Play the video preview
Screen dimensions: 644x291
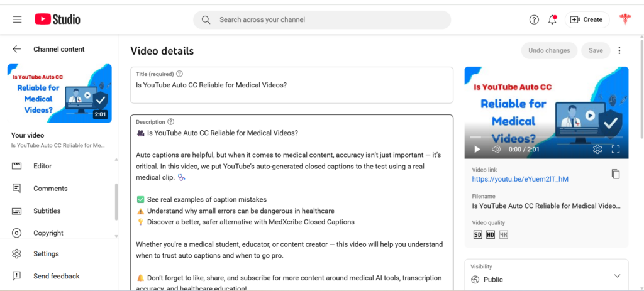click(x=477, y=150)
